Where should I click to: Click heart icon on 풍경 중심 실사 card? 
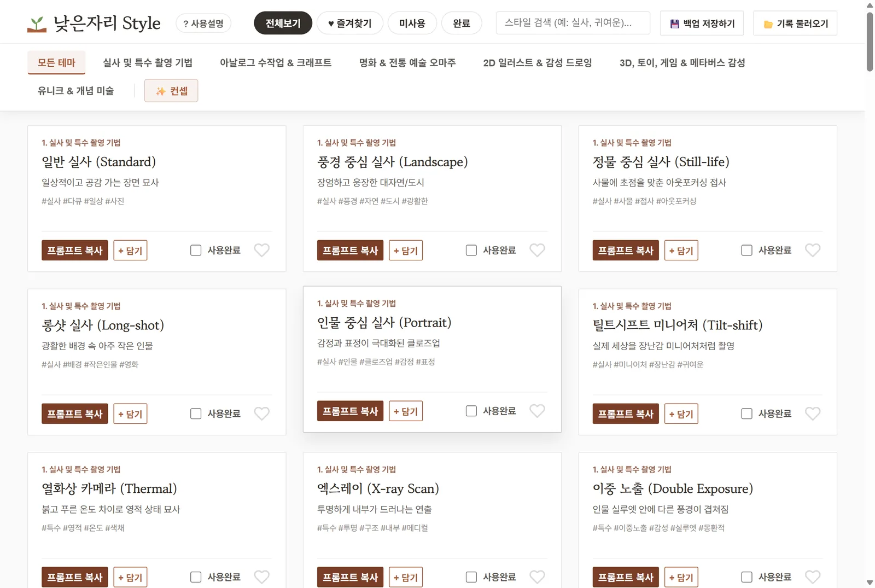pyautogui.click(x=538, y=250)
